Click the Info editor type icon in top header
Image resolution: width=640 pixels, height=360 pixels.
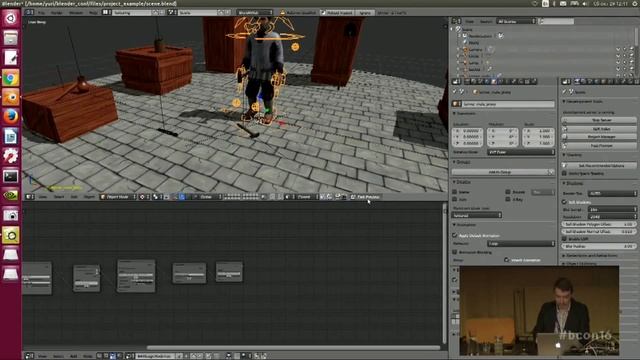30,12
